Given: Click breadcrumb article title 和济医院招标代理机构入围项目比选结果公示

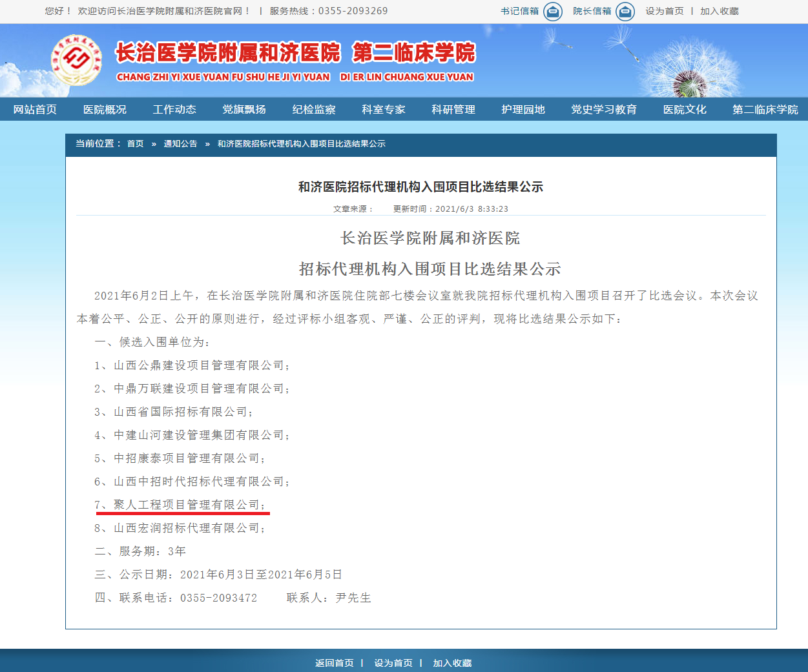Looking at the screenshot, I should pos(302,144).
